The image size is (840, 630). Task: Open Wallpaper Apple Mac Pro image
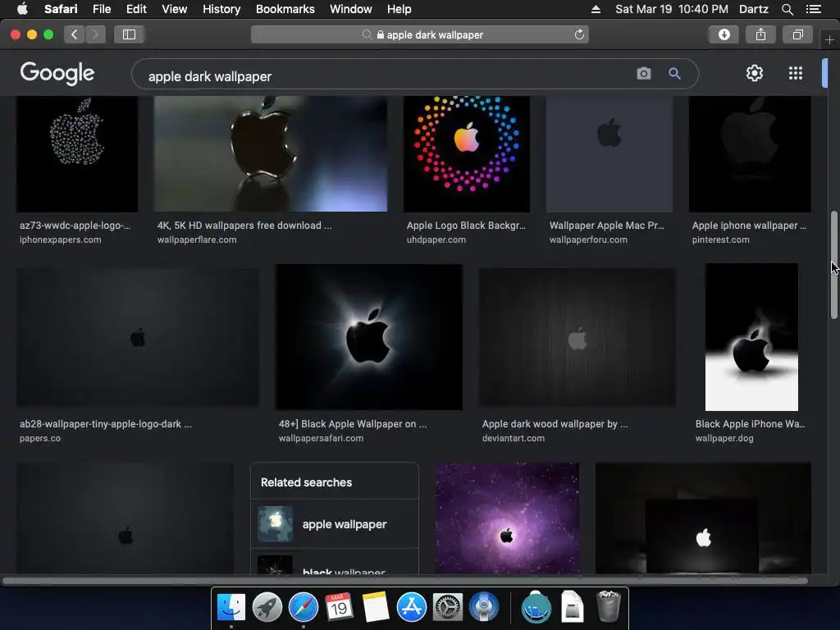point(609,153)
